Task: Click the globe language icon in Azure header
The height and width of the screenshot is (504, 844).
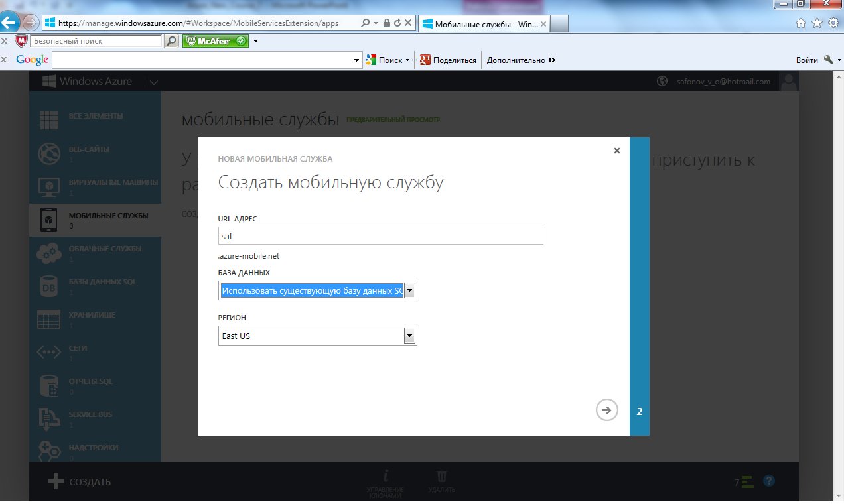Action: point(662,82)
